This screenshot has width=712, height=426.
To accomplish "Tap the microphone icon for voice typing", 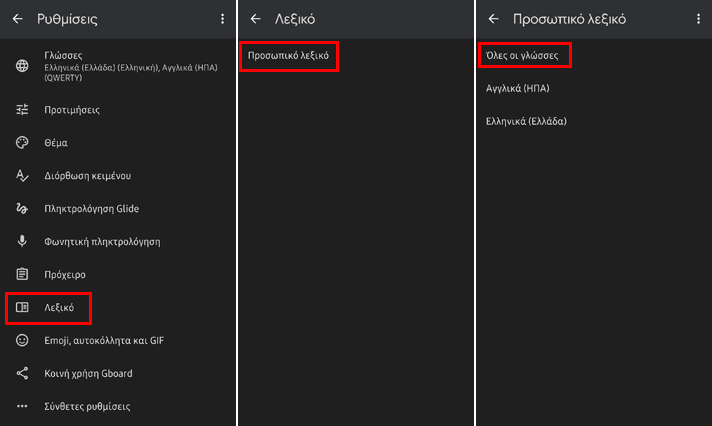I will [22, 241].
